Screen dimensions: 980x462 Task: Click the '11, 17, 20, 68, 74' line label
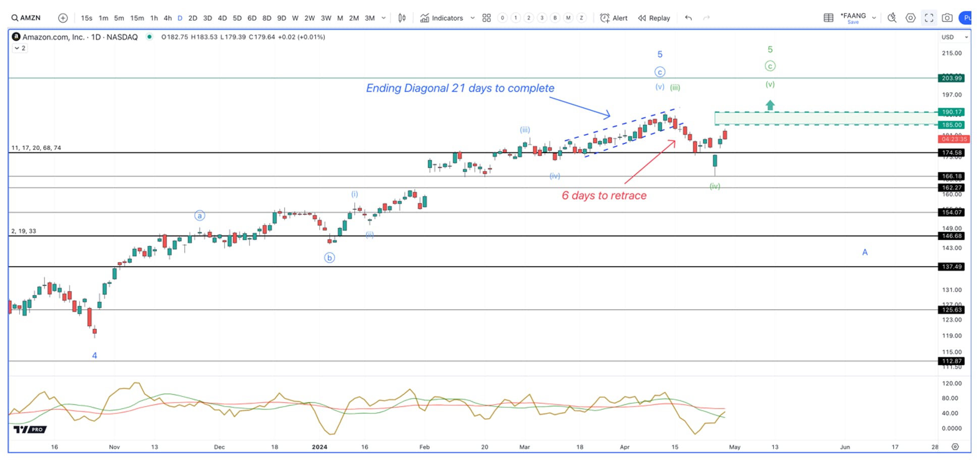coord(36,148)
